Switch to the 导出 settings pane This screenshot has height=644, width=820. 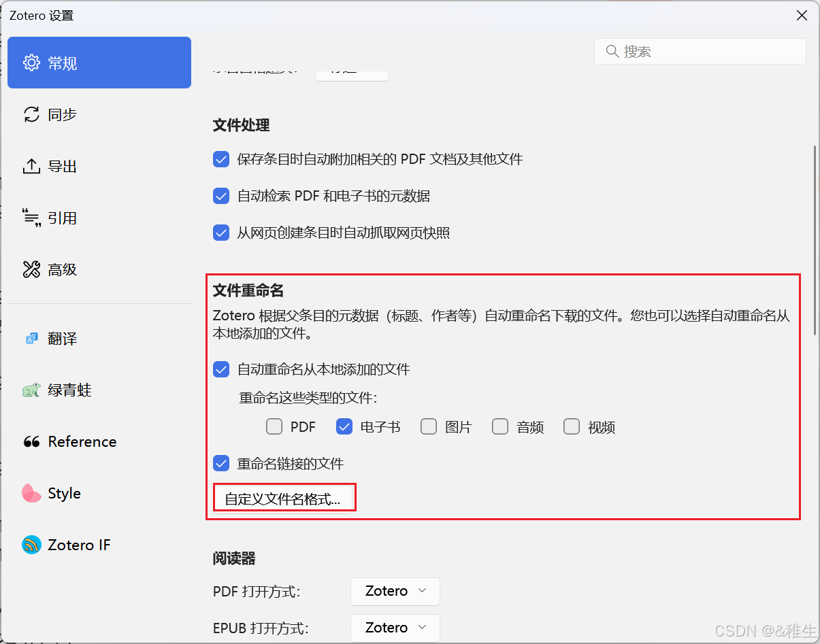coord(99,166)
